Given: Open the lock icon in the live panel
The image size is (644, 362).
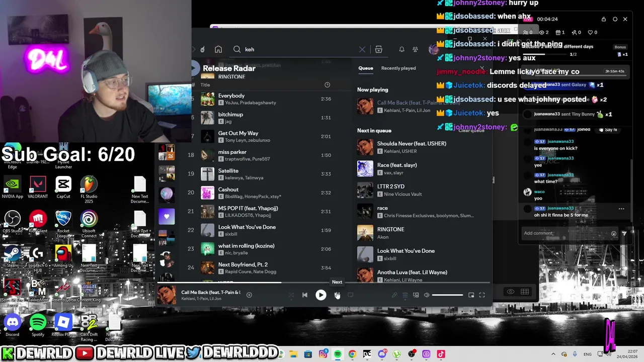Looking at the screenshot, I should tap(604, 19).
